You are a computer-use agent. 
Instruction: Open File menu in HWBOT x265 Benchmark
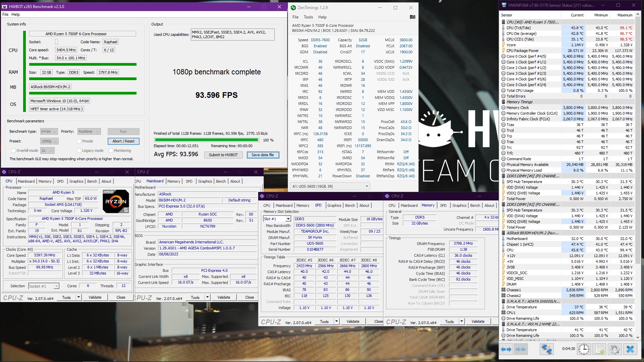(5, 14)
